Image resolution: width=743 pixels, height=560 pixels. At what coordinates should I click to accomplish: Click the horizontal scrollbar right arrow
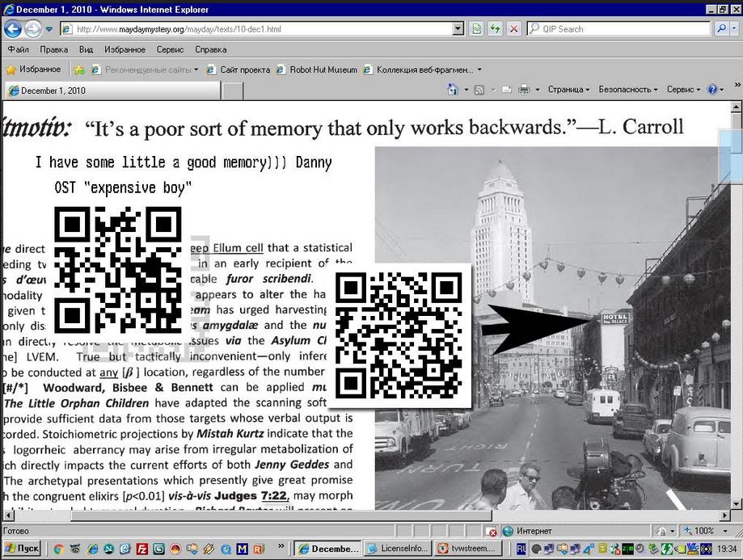pos(725,515)
